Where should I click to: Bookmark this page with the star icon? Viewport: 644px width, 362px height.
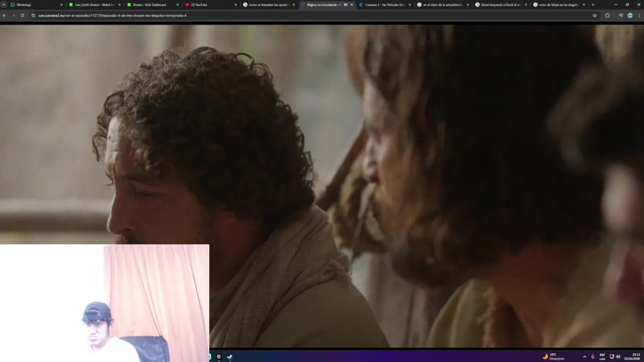[x=595, y=16]
